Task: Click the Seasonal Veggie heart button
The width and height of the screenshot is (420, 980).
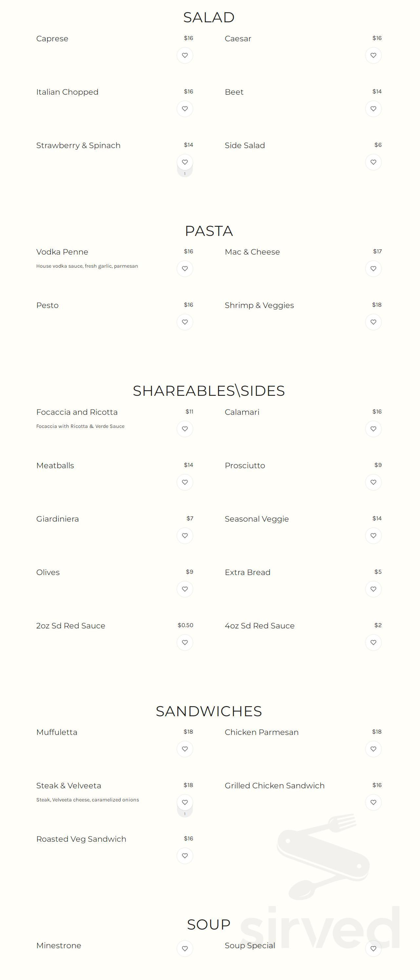Action: pos(373,536)
